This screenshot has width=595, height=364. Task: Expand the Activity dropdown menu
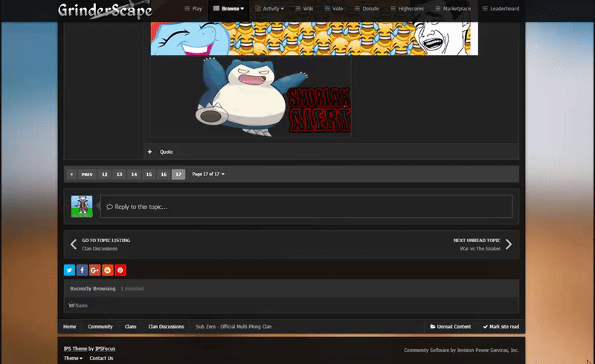tap(269, 9)
